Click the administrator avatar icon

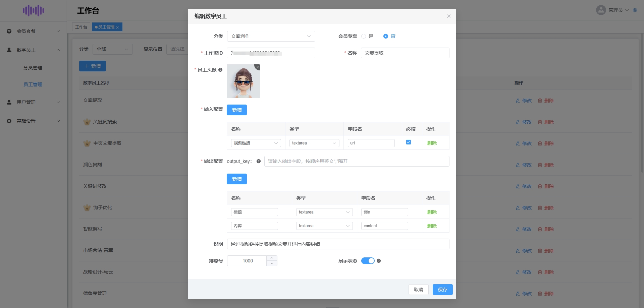pyautogui.click(x=601, y=10)
